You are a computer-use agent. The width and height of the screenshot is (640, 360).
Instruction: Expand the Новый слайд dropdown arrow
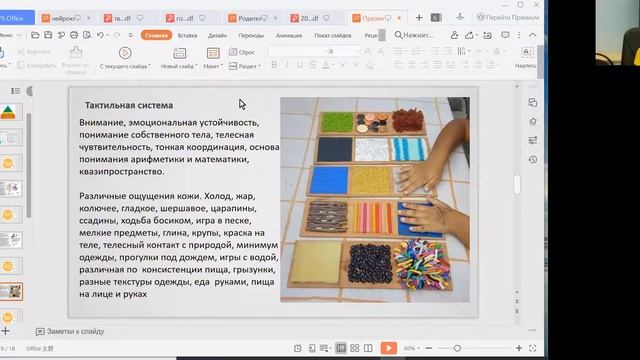pyautogui.click(x=196, y=66)
